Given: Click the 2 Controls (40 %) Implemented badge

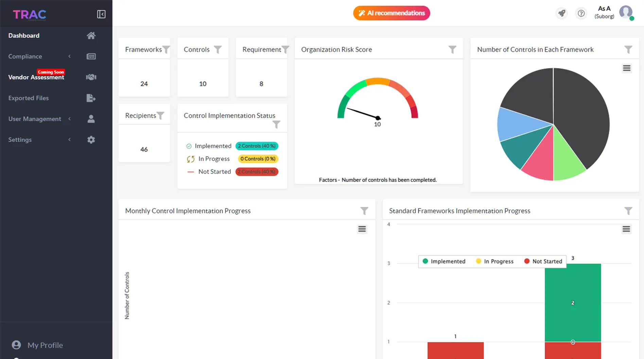Looking at the screenshot, I should coord(257,146).
